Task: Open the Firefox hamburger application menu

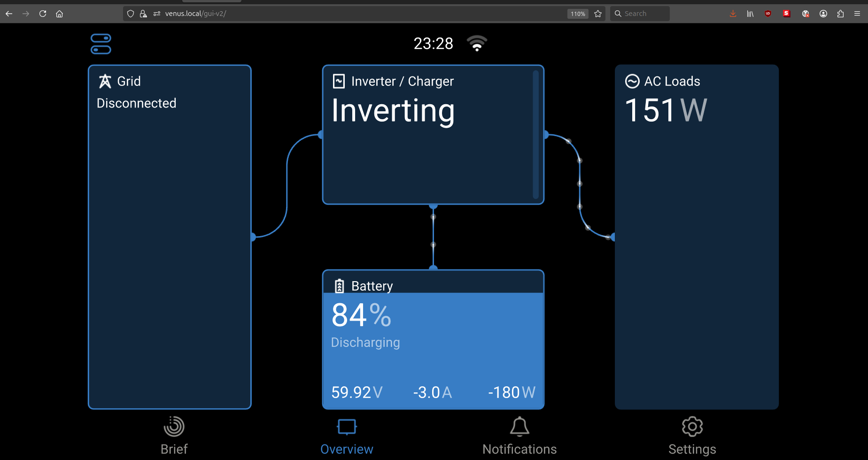Action: click(x=857, y=14)
